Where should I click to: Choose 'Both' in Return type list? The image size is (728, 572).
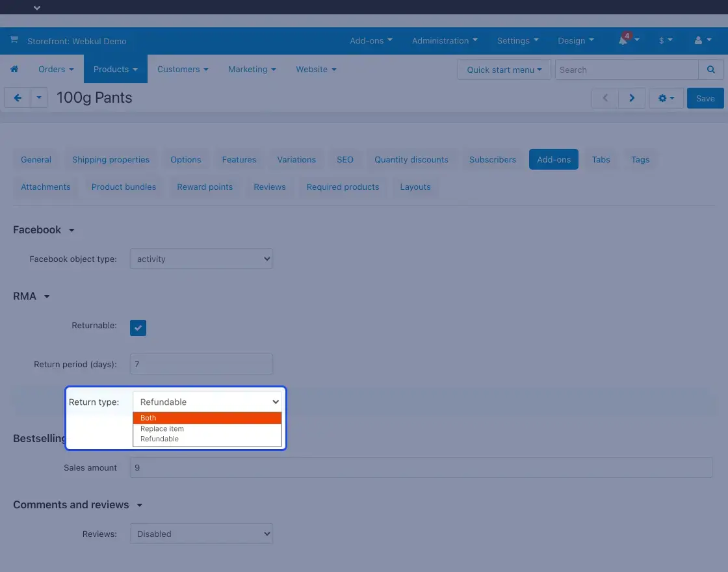coord(207,418)
